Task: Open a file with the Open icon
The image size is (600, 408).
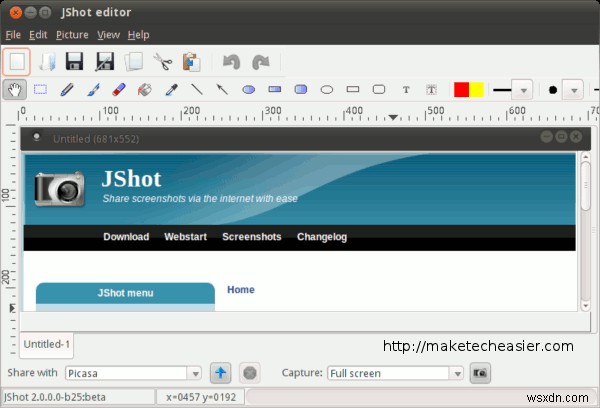Action: click(x=48, y=62)
